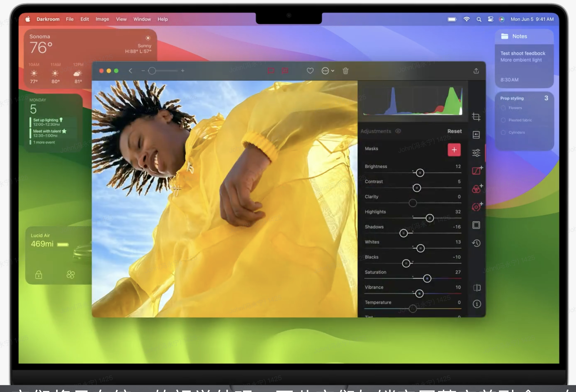The height and width of the screenshot is (392, 576).
Task: Click the share export icon
Action: [476, 71]
